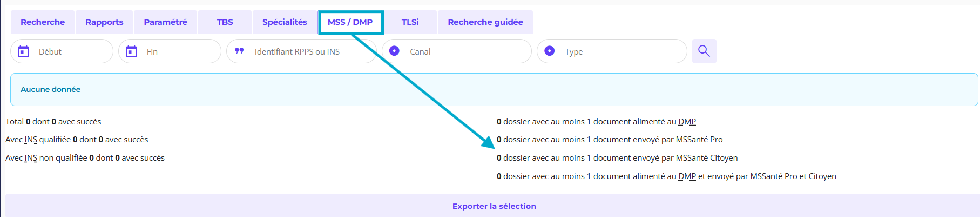Select the Paramétré tab

[x=165, y=22]
